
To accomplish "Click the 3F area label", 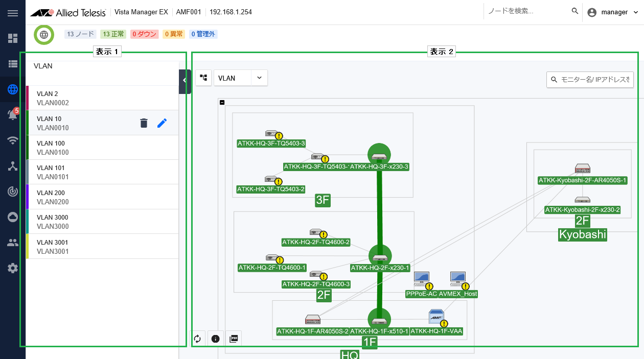I will [x=323, y=200].
